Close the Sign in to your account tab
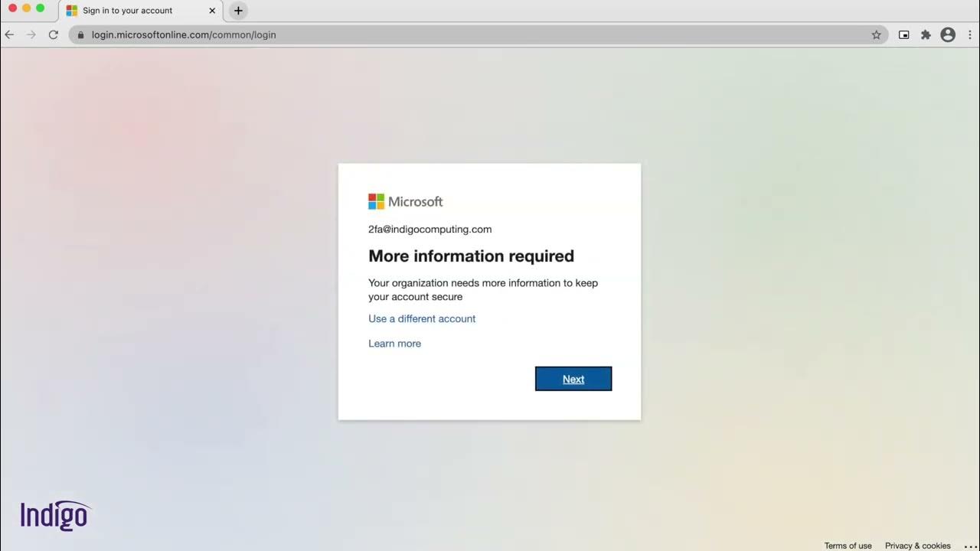The height and width of the screenshot is (551, 980). tap(212, 11)
